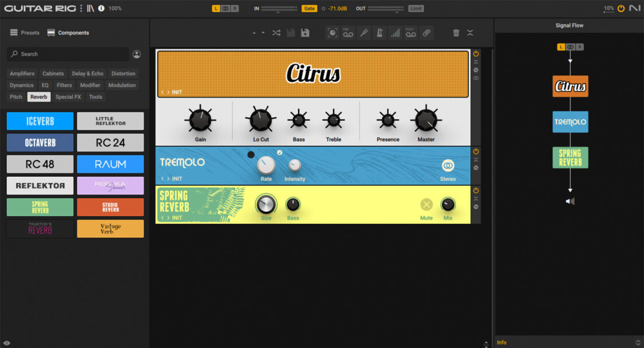Select the RAUM reverb component
644x348 pixels.
click(110, 164)
